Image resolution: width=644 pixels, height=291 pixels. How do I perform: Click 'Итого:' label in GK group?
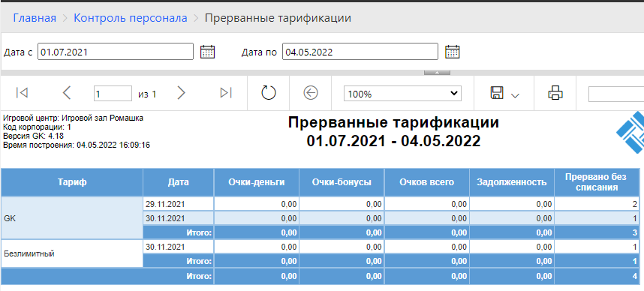pos(199,233)
